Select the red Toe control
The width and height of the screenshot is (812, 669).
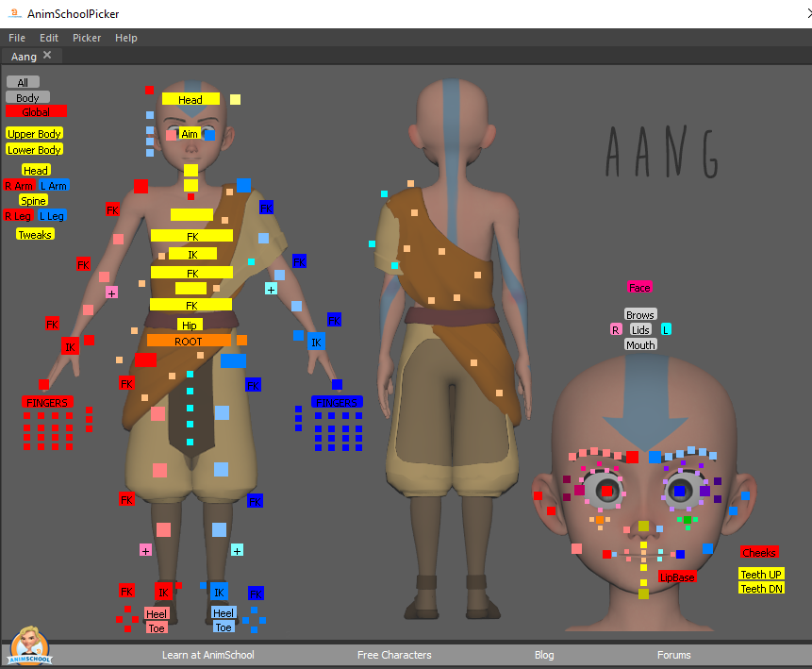click(157, 627)
